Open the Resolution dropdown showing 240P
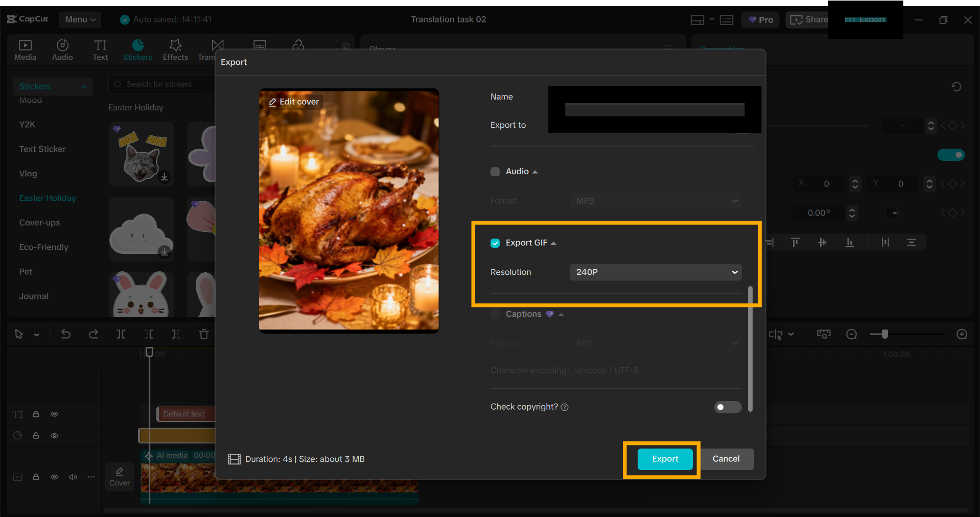The height and width of the screenshot is (517, 980). click(x=656, y=272)
